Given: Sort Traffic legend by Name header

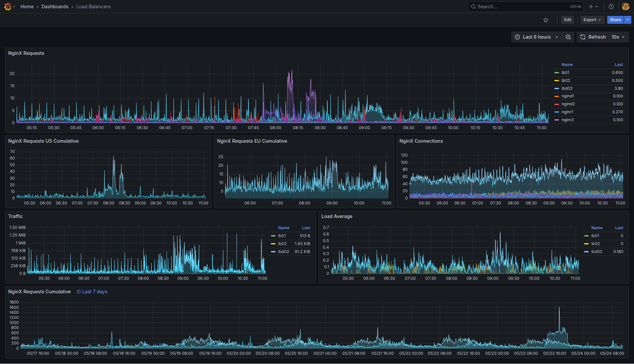Looking at the screenshot, I should coord(283,228).
